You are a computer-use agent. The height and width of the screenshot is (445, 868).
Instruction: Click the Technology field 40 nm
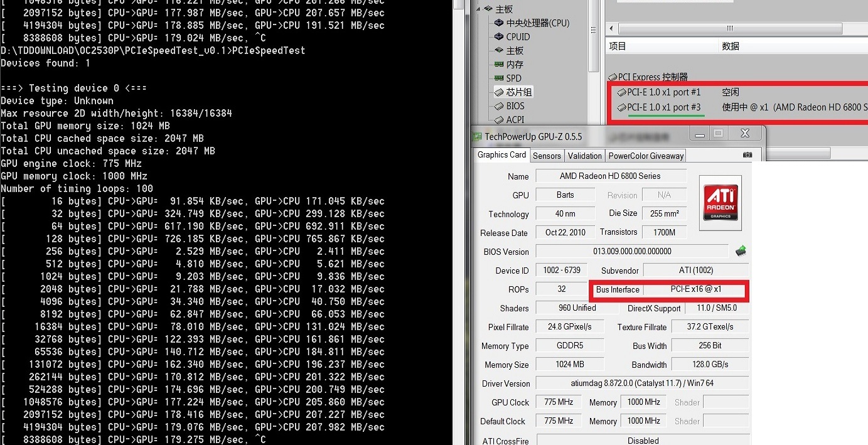pos(565,213)
